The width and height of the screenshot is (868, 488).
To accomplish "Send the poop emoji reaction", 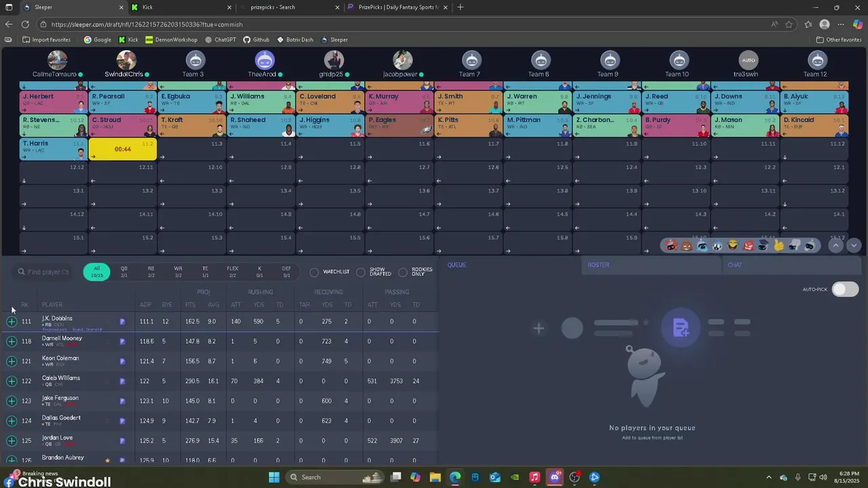I will coord(686,245).
